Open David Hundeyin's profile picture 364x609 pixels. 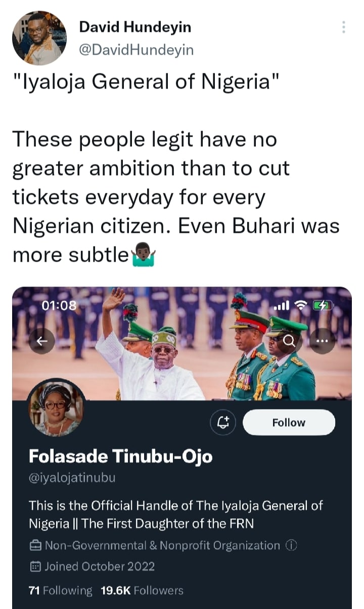coord(39,37)
